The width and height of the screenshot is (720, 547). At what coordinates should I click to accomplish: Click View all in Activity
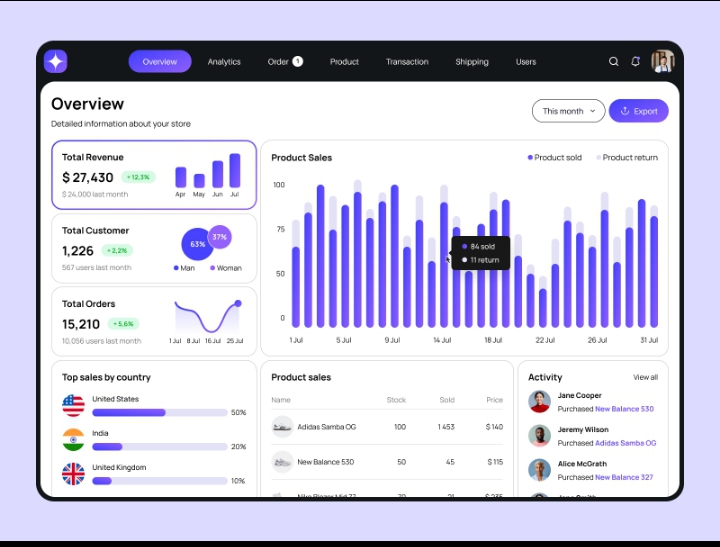[646, 377]
